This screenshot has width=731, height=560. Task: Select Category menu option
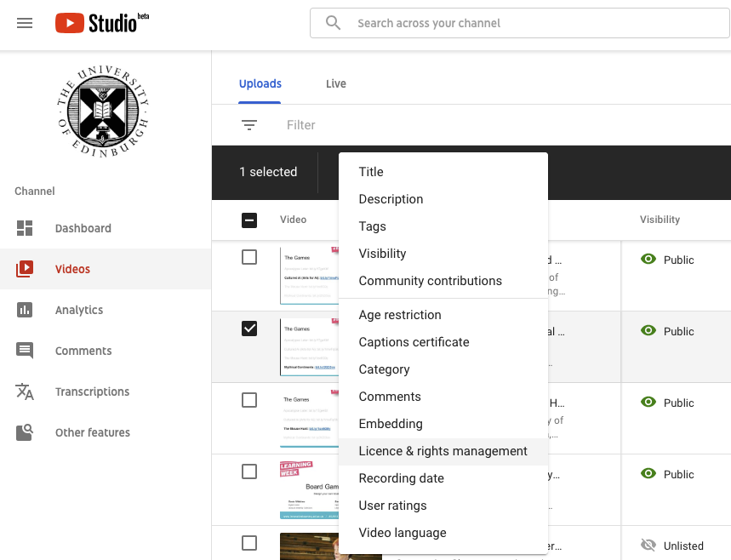point(443,369)
